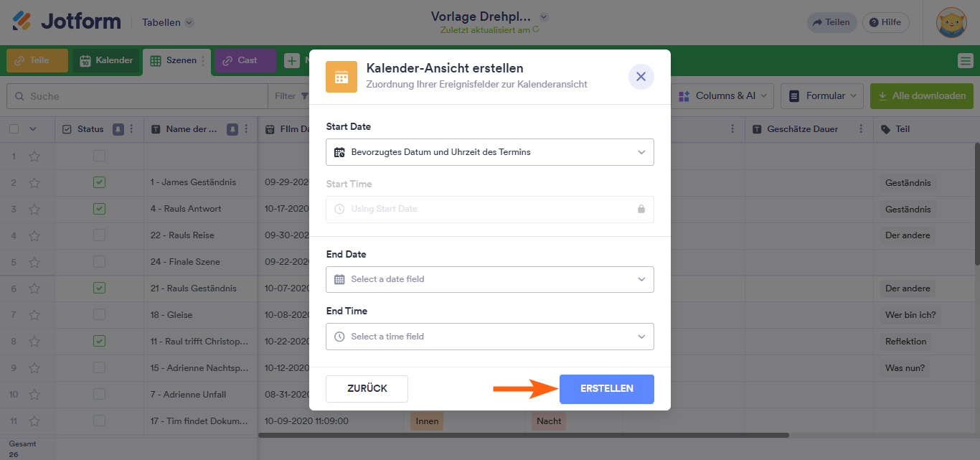Viewport: 980px width, 460px height.
Task: Switch to the Cast tab
Action: coord(245,61)
